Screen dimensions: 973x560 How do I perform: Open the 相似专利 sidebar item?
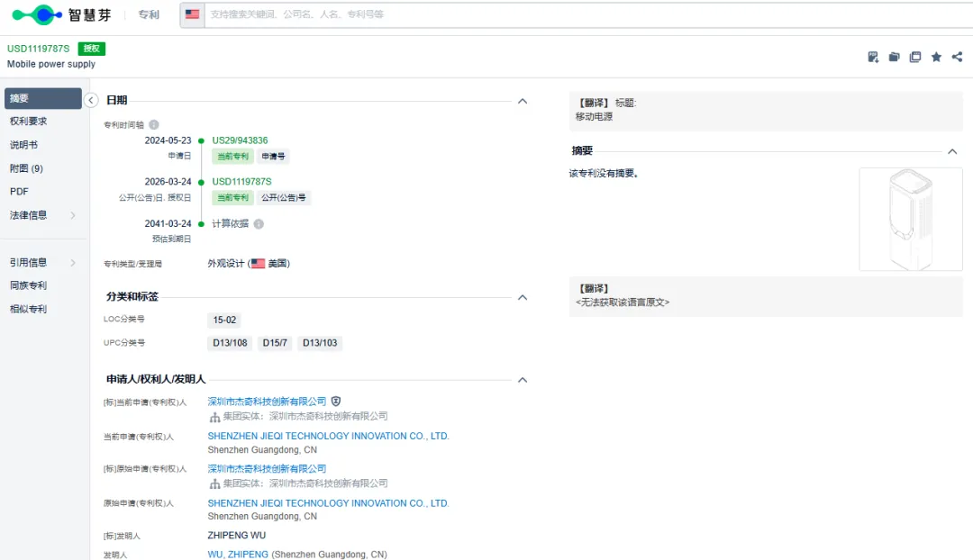coord(29,309)
